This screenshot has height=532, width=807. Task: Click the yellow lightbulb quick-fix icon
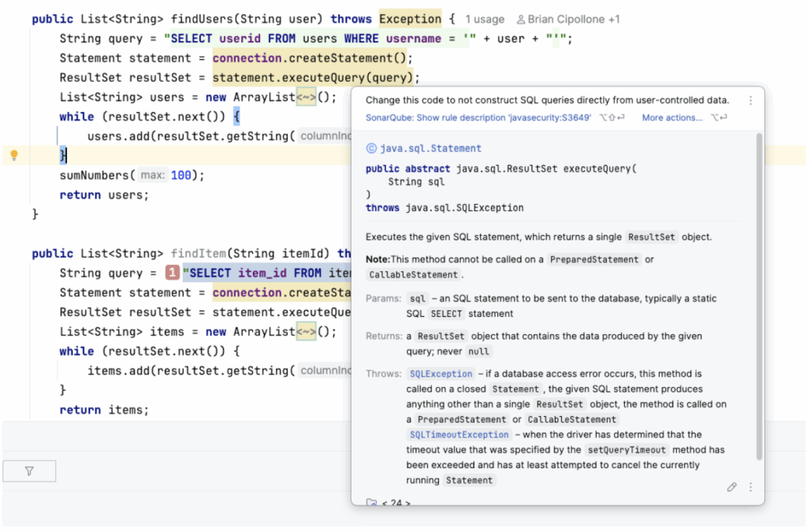click(13, 155)
